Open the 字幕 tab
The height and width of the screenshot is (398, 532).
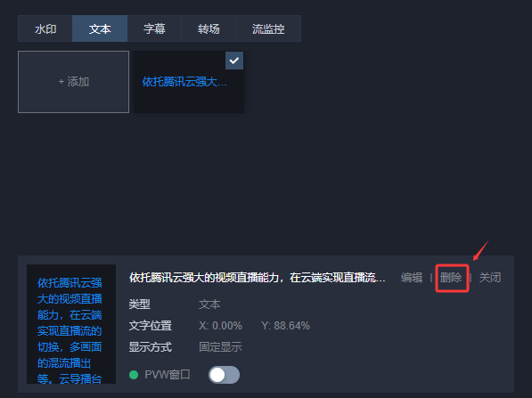(154, 28)
